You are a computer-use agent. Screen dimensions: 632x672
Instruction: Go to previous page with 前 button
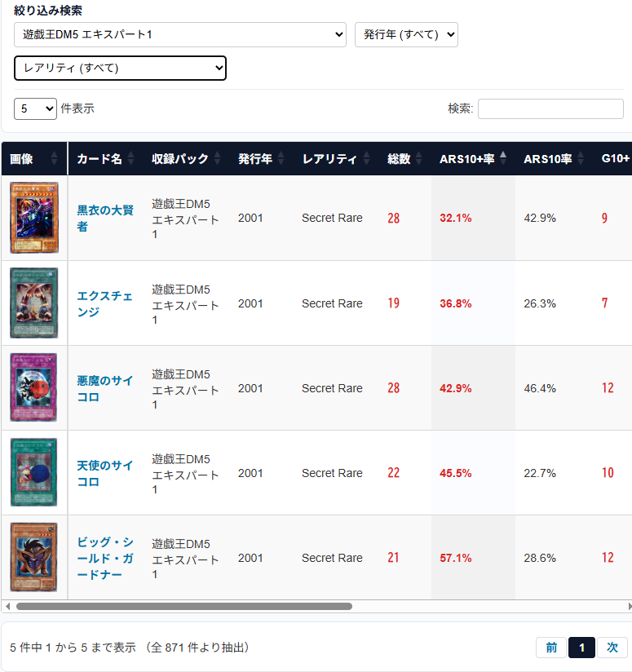551,648
